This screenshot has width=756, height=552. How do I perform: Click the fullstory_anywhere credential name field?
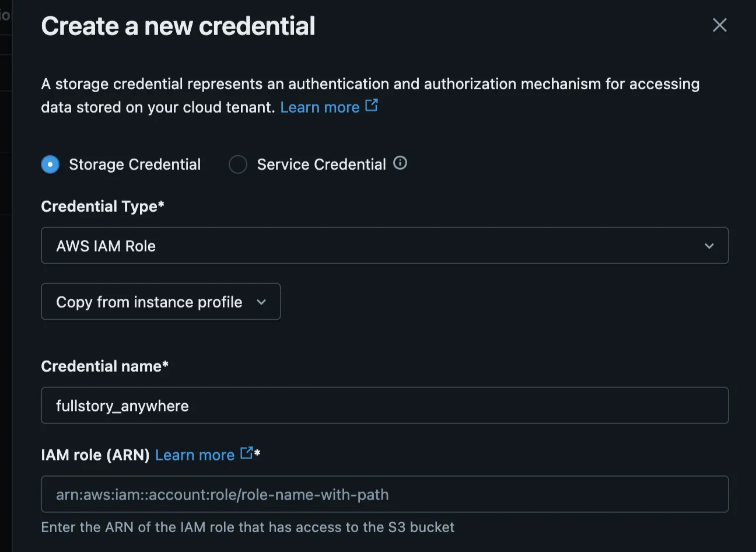384,405
